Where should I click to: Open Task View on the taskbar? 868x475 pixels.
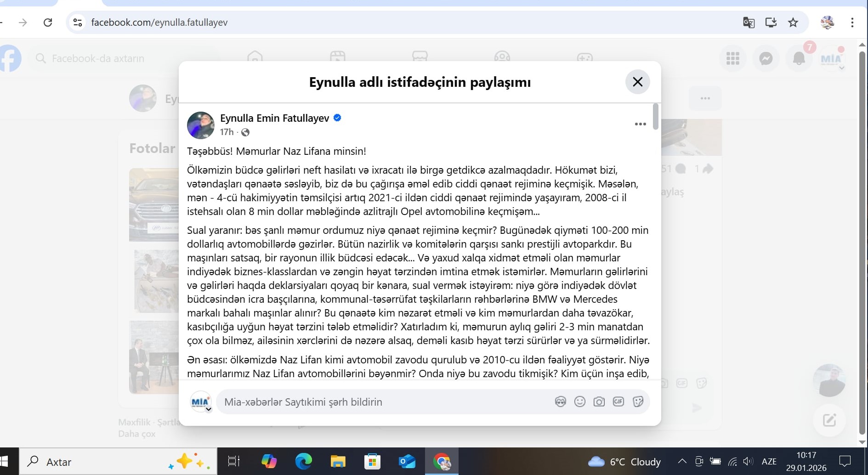pyautogui.click(x=234, y=461)
